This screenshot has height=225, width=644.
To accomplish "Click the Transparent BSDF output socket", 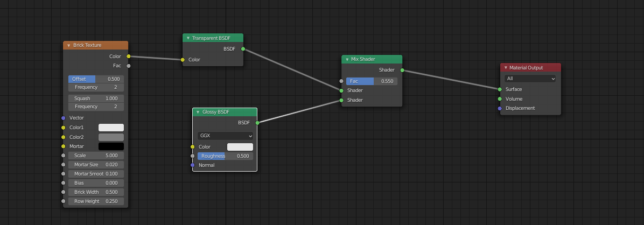I will 243,49.
